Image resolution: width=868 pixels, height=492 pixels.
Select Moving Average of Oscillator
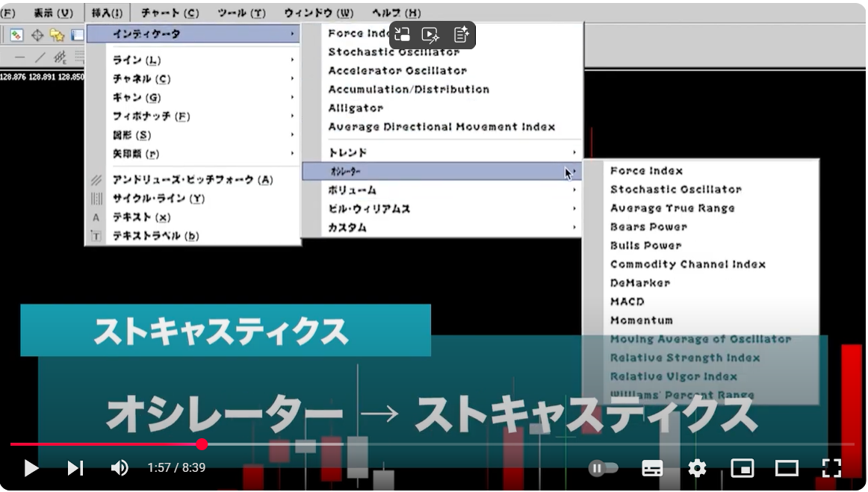click(700, 340)
